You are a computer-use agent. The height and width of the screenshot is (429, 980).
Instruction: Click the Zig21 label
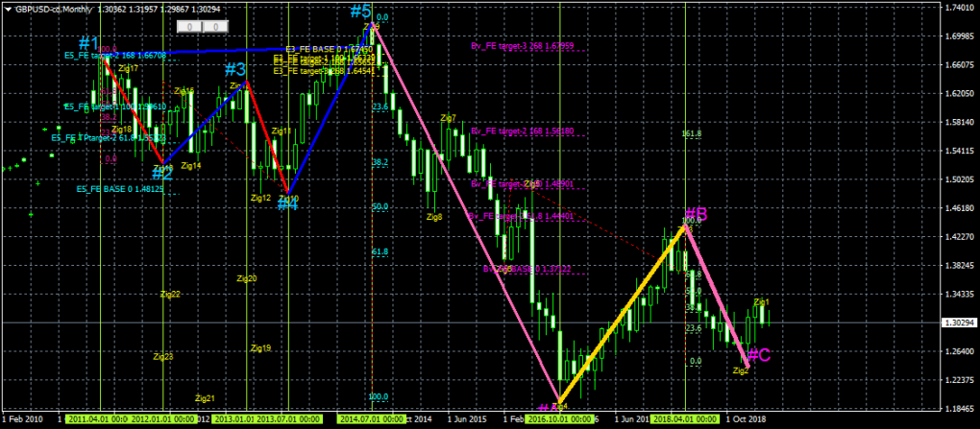(x=205, y=397)
